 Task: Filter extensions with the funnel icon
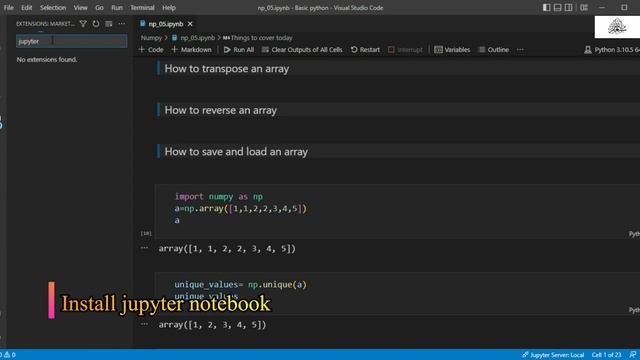point(83,24)
